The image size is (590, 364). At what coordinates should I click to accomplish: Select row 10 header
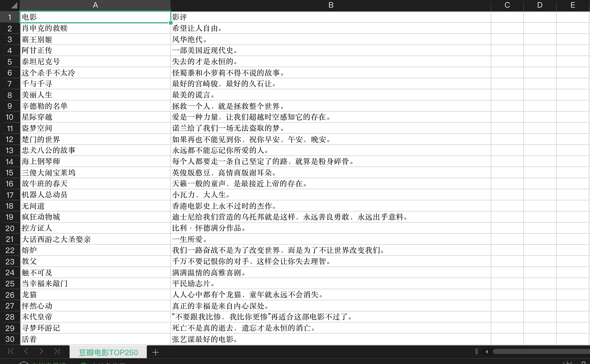coord(10,117)
